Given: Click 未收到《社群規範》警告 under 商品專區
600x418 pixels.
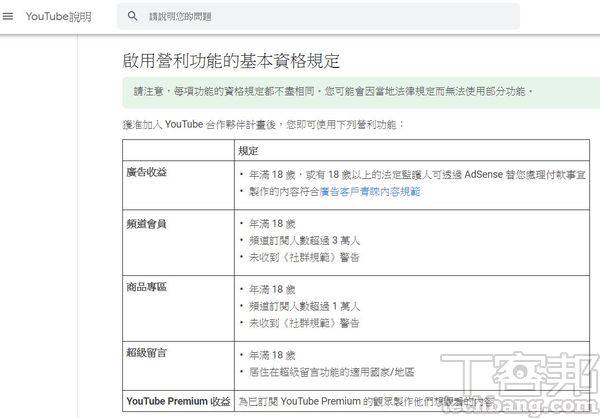Looking at the screenshot, I should point(304,323).
